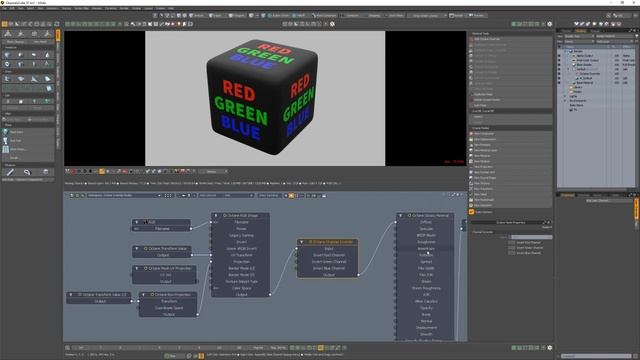Toggle visibility of Octane Override layer
The width and height of the screenshot is (640, 360).
click(559, 74)
